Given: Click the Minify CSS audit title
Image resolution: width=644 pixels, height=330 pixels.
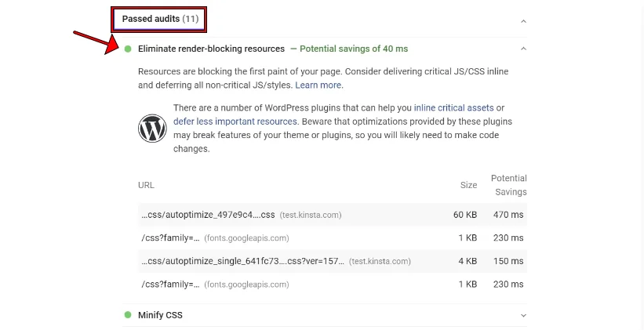Looking at the screenshot, I should point(160,315).
